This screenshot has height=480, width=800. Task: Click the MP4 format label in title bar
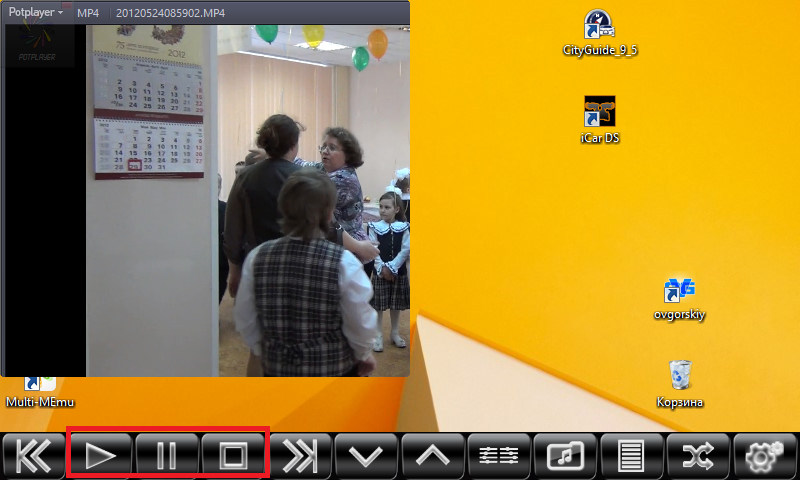pyautogui.click(x=88, y=12)
